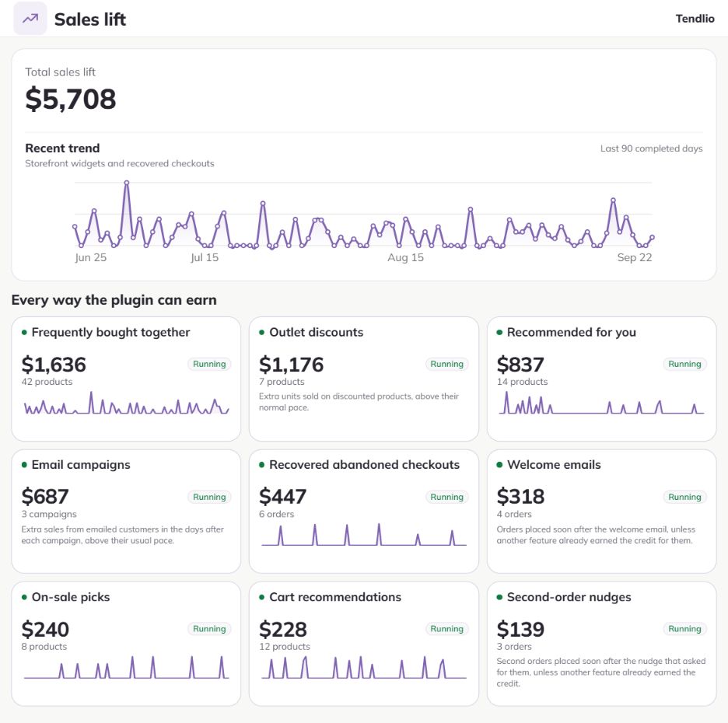Click the 3 orders count
Image resolution: width=728 pixels, height=723 pixels.
point(514,647)
